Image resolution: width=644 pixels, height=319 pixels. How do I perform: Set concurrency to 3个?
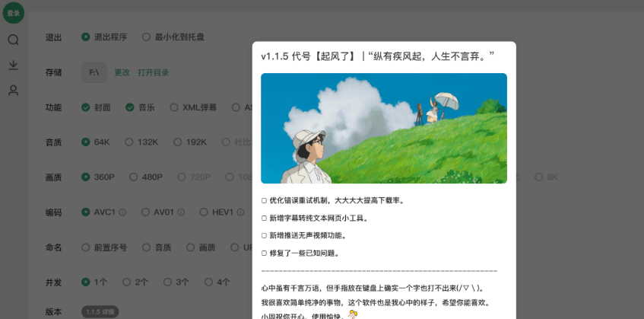pos(176,282)
